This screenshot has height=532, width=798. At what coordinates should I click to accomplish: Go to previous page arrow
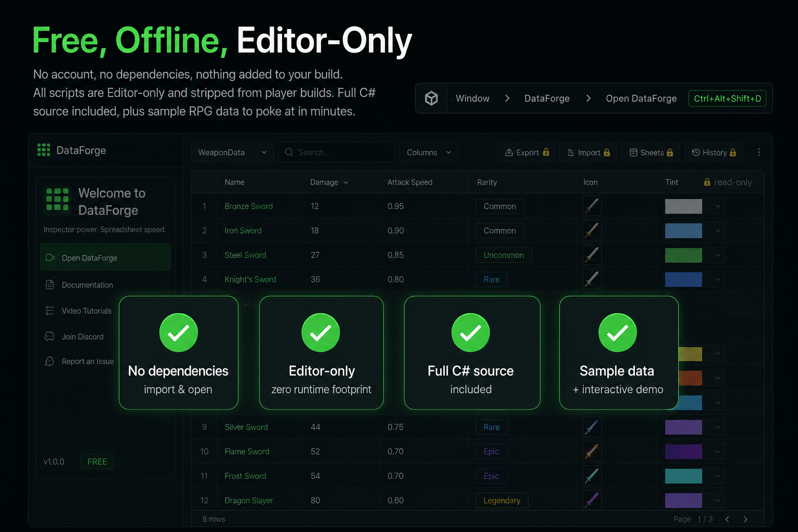(x=727, y=519)
